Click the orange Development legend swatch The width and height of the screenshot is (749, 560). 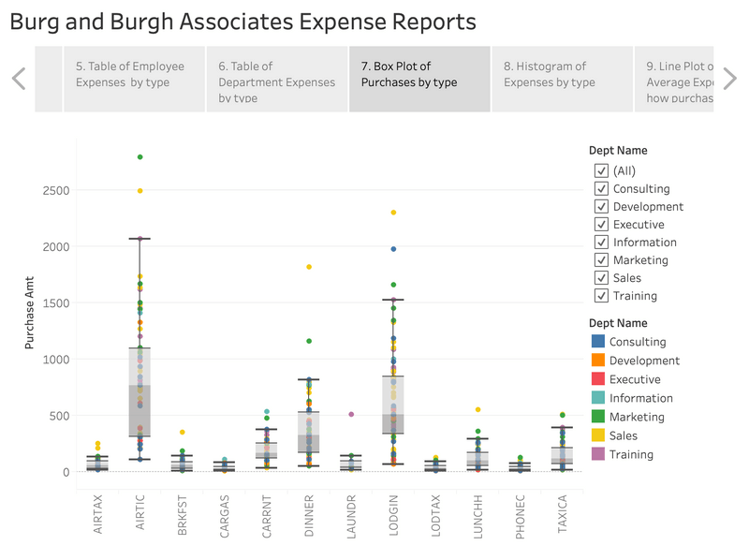click(x=598, y=361)
